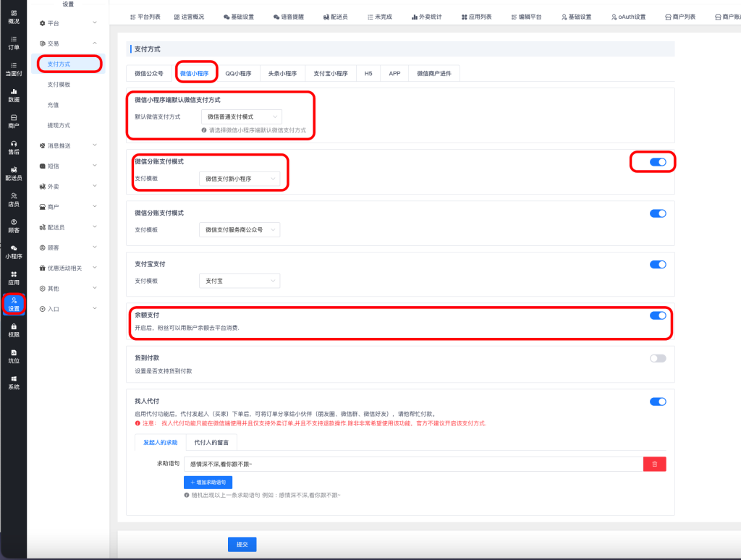Viewport: 741px width, 560px height.
Task: Click the 订单 orders sidebar icon
Action: pos(14,43)
